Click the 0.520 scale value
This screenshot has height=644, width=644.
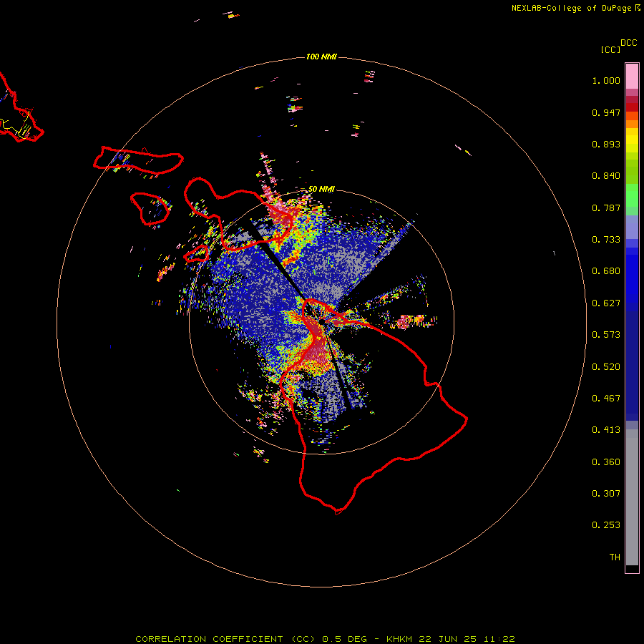coord(606,367)
